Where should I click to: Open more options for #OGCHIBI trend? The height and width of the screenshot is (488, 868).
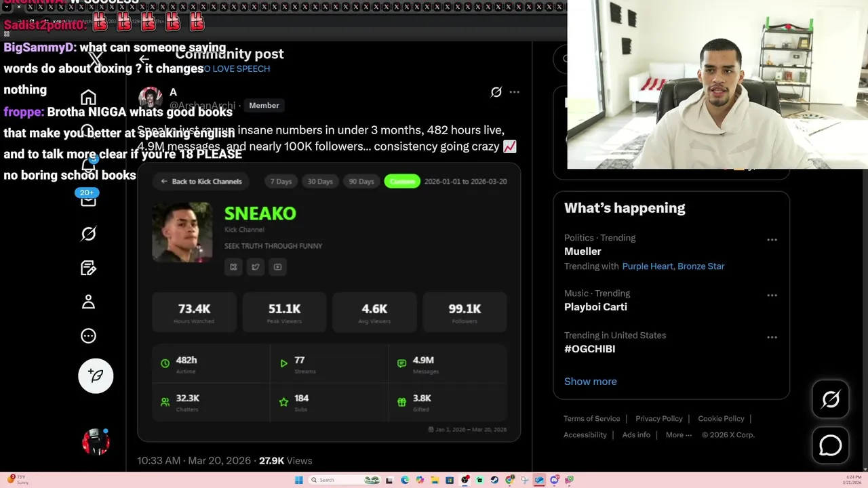[772, 338]
